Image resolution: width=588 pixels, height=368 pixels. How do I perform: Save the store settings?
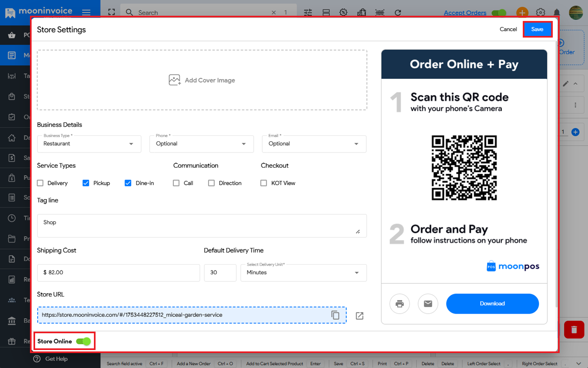[537, 29]
